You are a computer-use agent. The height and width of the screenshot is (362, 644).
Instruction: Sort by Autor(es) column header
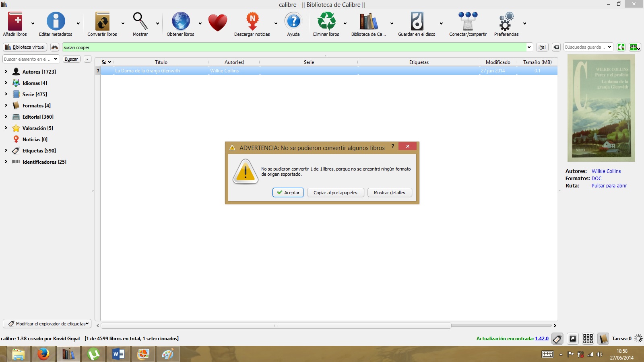pyautogui.click(x=234, y=62)
